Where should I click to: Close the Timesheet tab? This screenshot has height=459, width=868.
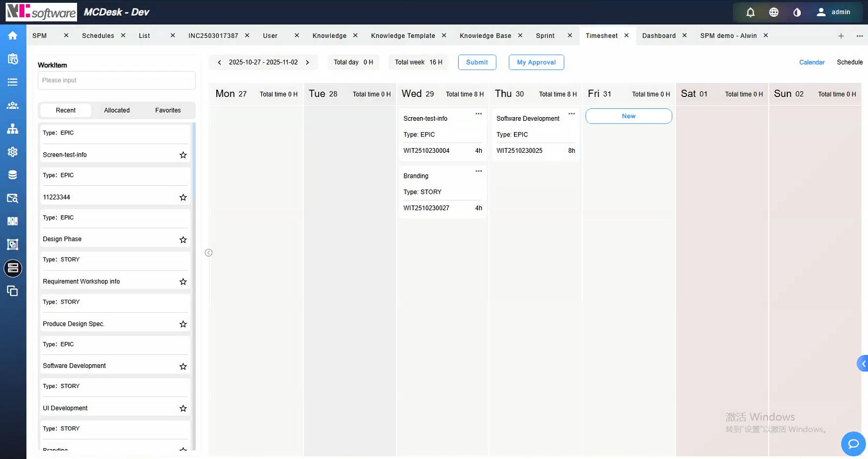click(626, 35)
